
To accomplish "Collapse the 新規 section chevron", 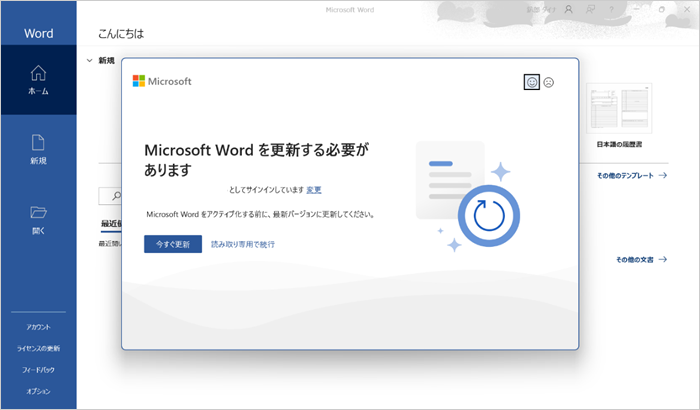I will point(89,60).
